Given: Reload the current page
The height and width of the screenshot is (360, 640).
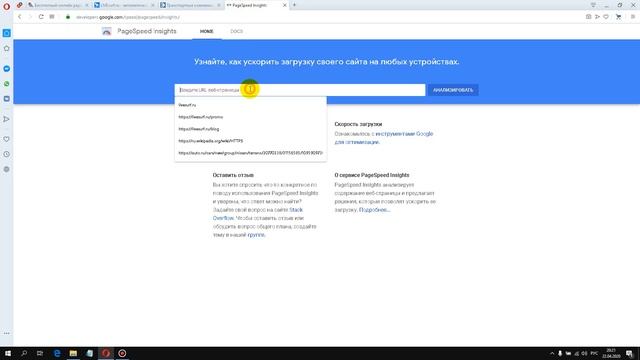Looking at the screenshot, I should click(41, 17).
